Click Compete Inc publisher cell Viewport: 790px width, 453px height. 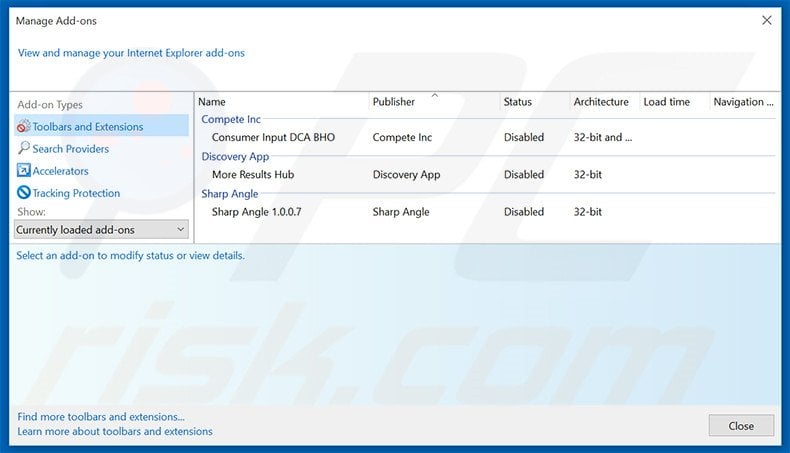point(402,137)
